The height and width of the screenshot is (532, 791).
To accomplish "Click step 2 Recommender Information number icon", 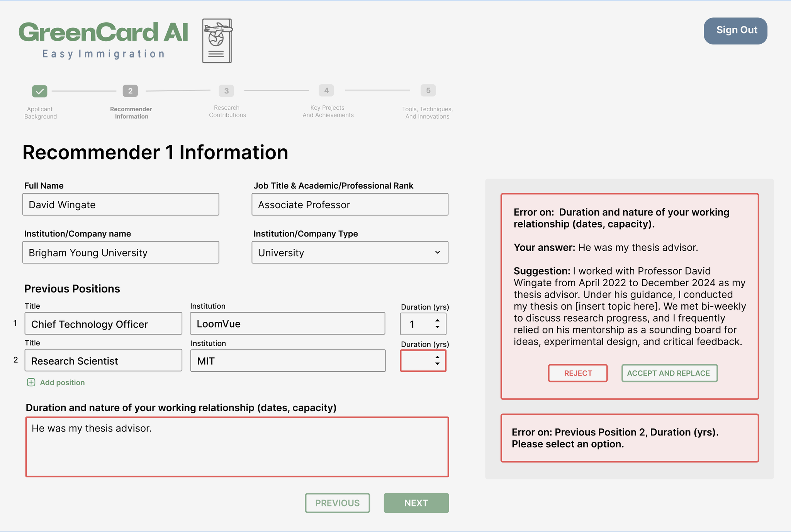I will point(130,91).
